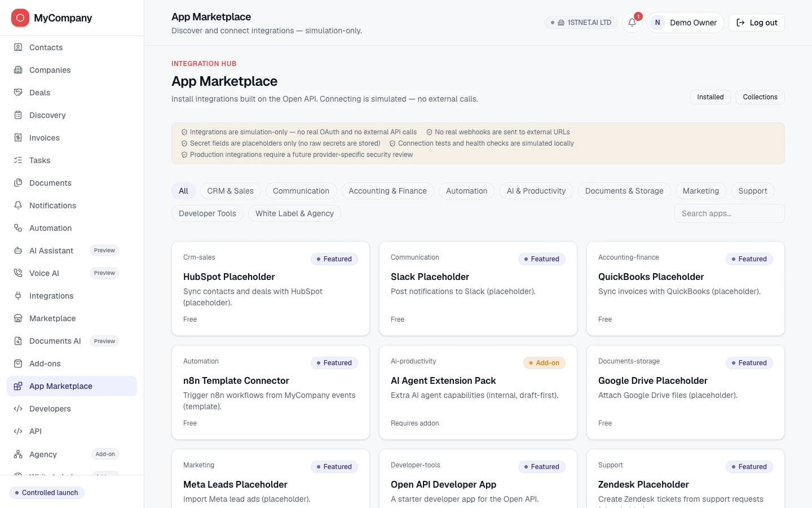Click the Contacts sidebar icon

tap(18, 47)
